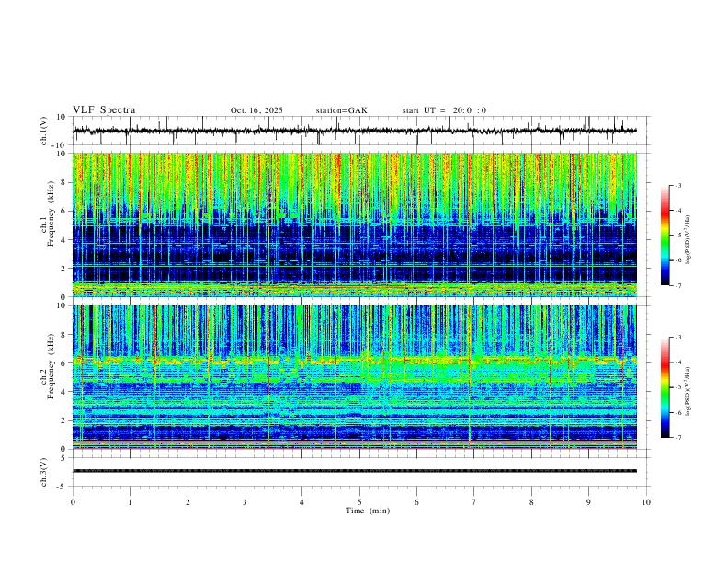Click time axis tick label "2"
This screenshot has height=563, width=728.
coord(188,502)
